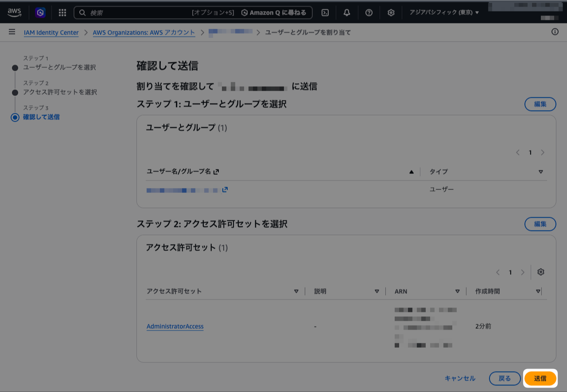Open the settings gear in top bar
Viewport: 567px width, 392px height.
(391, 13)
